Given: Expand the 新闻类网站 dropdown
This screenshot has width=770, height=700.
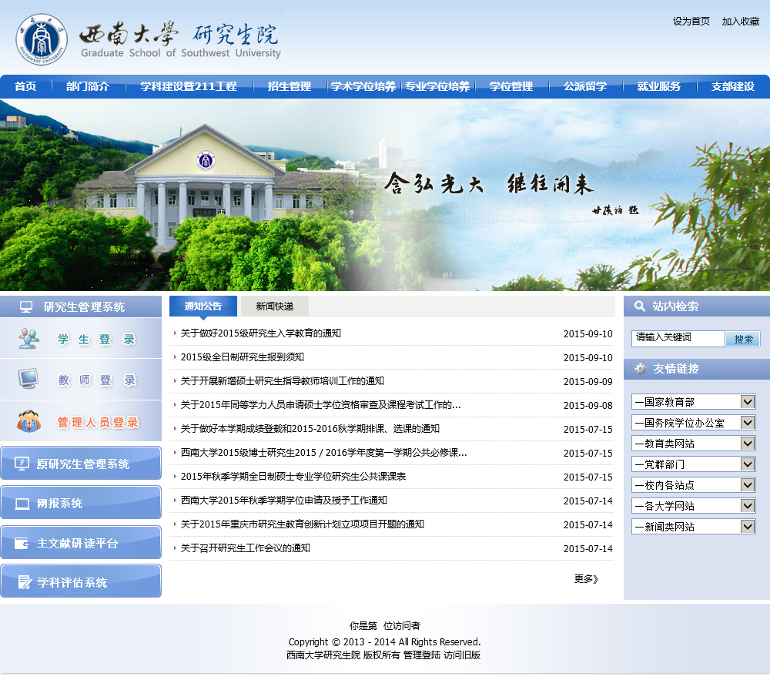Looking at the screenshot, I should click(694, 527).
